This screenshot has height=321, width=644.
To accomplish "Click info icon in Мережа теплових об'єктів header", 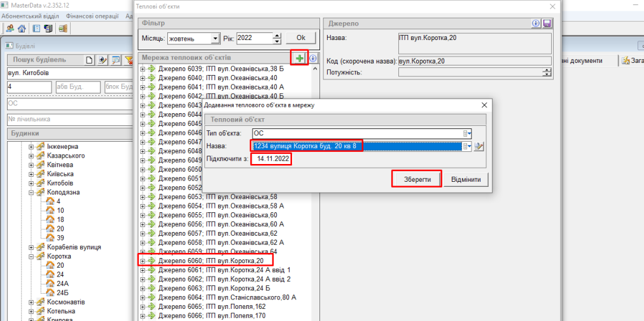I will (x=313, y=58).
